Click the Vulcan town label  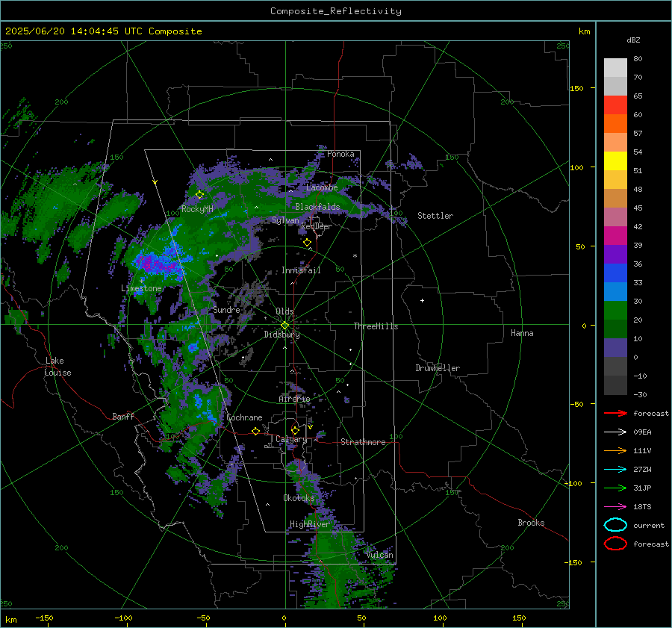380,555
